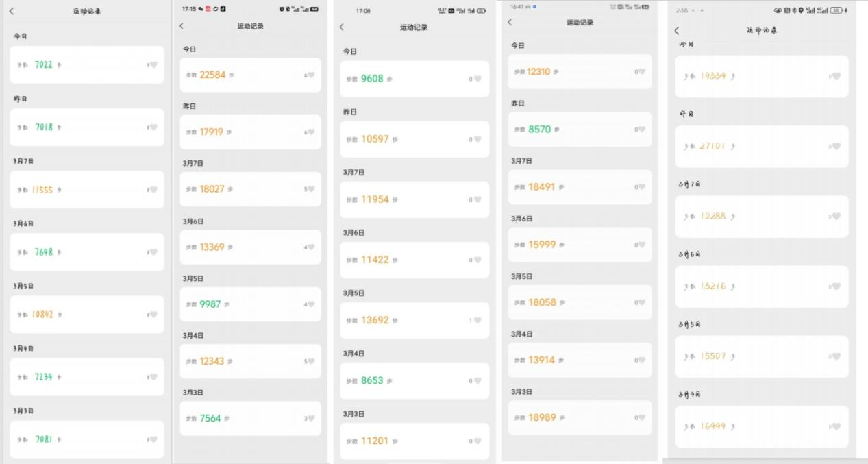Like the 9608 steps record

[478, 79]
